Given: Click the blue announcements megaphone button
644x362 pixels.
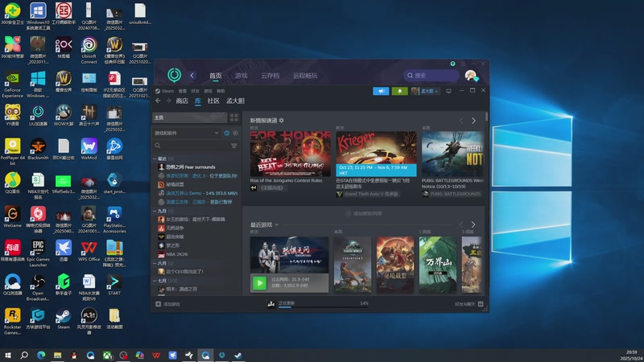Looking at the screenshot, I should pyautogui.click(x=381, y=91).
